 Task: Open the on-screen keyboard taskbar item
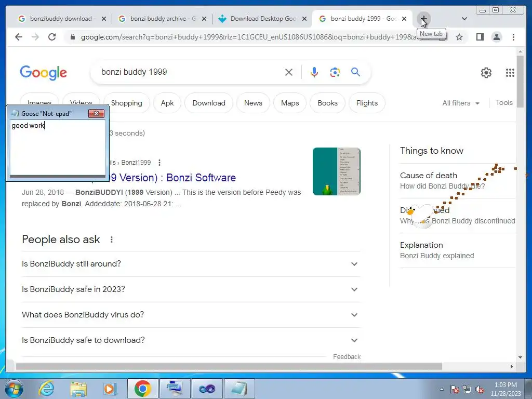coord(175,389)
